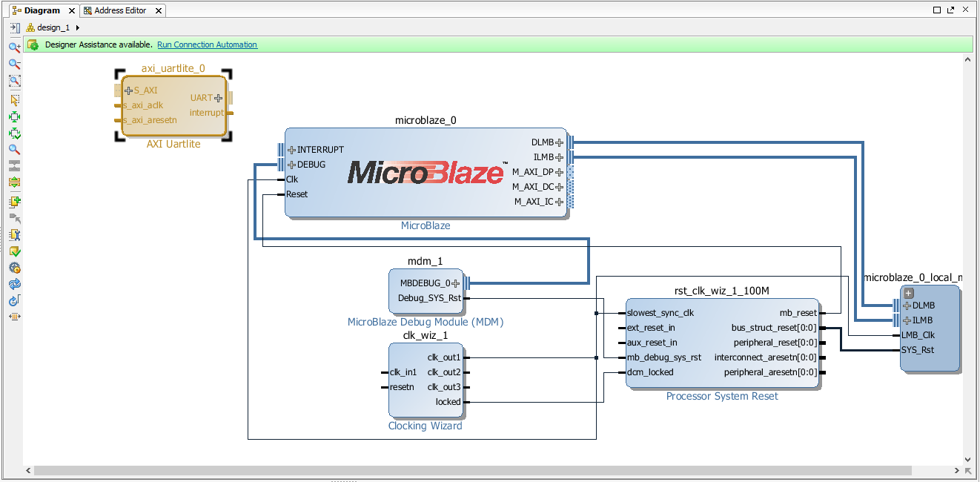Click the M_AXI_IC port label on MicroBlaze
This screenshot has width=980, height=482.
(534, 202)
